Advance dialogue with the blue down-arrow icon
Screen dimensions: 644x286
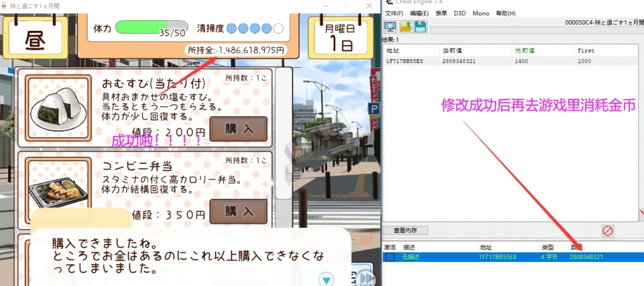coord(325,279)
